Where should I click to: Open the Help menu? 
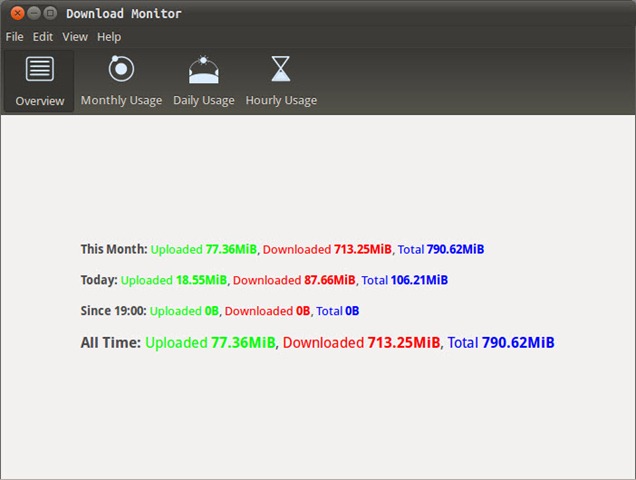(109, 37)
